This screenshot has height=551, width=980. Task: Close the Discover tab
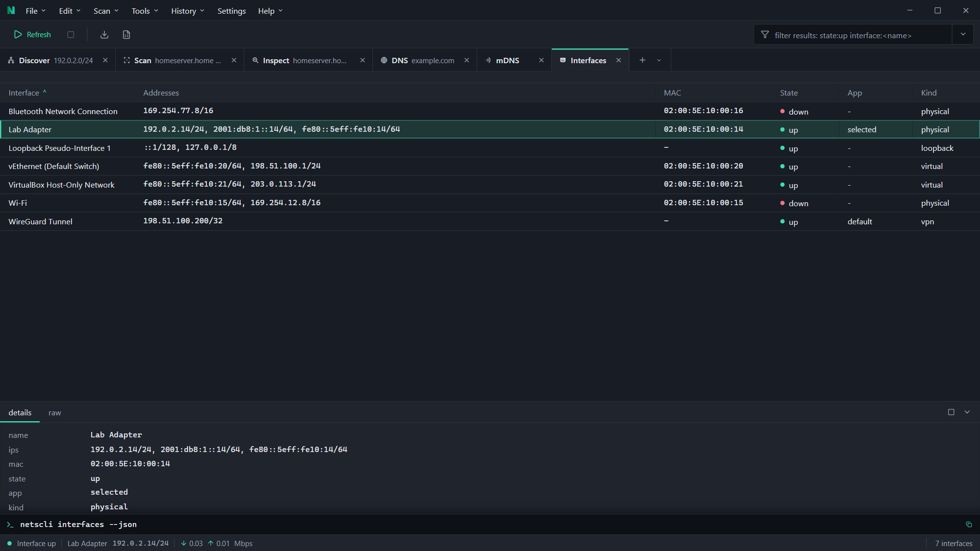pyautogui.click(x=105, y=60)
